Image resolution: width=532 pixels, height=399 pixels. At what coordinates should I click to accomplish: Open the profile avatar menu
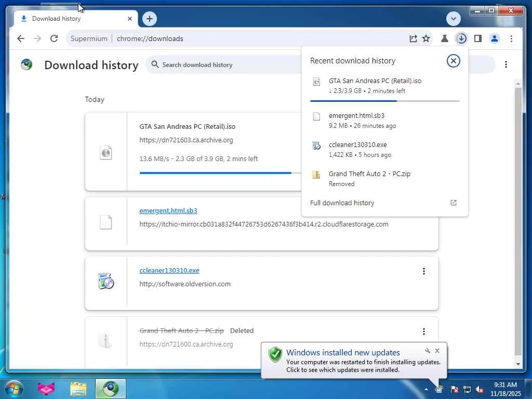pos(495,38)
